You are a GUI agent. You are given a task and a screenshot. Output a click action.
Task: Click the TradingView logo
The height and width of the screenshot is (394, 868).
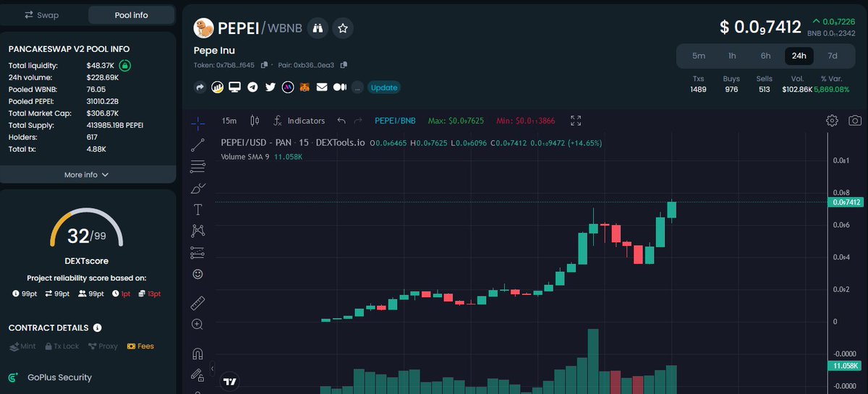pos(230,381)
